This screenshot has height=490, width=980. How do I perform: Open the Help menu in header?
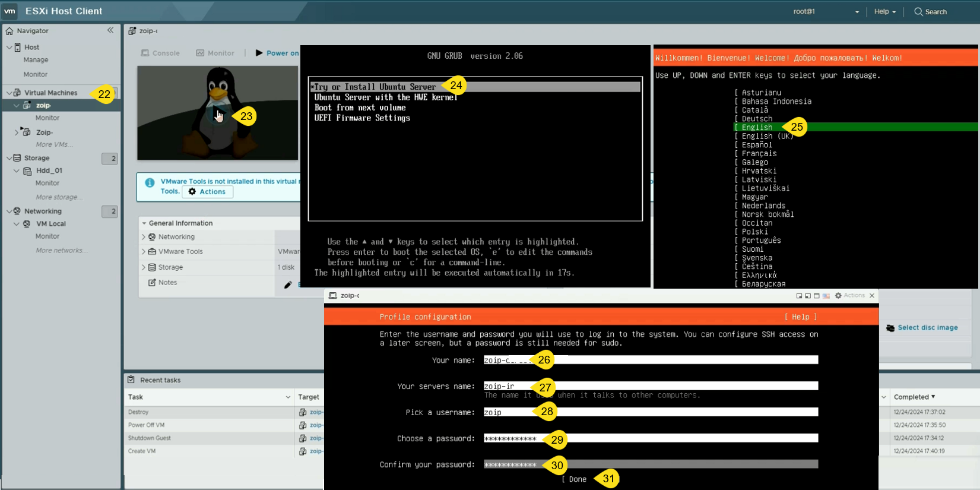(x=885, y=11)
